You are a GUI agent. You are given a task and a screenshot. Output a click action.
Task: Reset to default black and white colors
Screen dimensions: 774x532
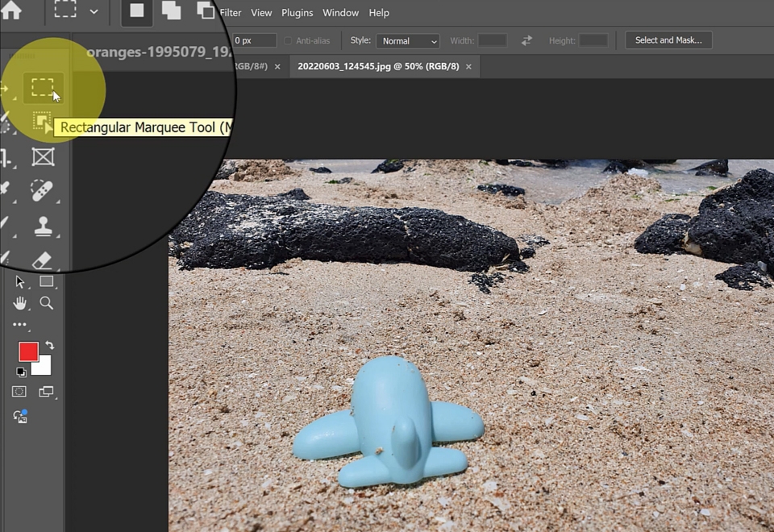click(x=21, y=372)
